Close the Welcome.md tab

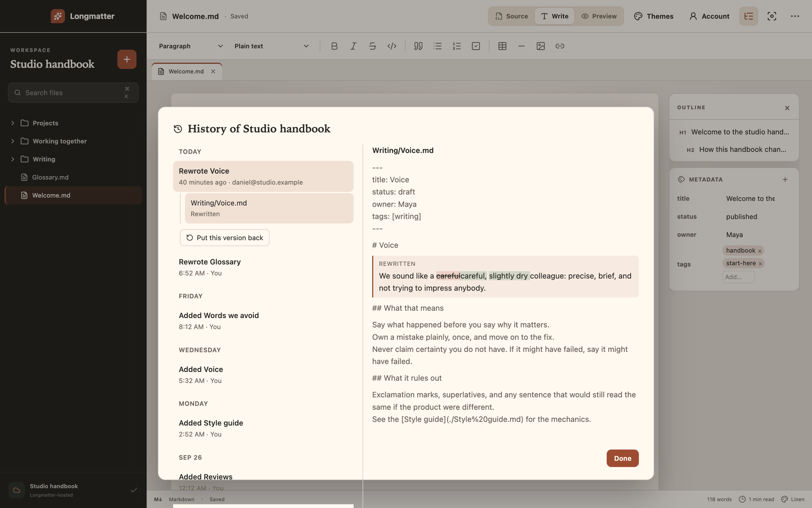click(213, 72)
